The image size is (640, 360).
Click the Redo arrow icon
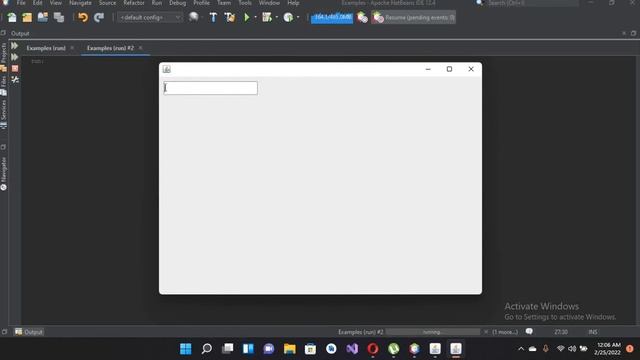(99, 17)
